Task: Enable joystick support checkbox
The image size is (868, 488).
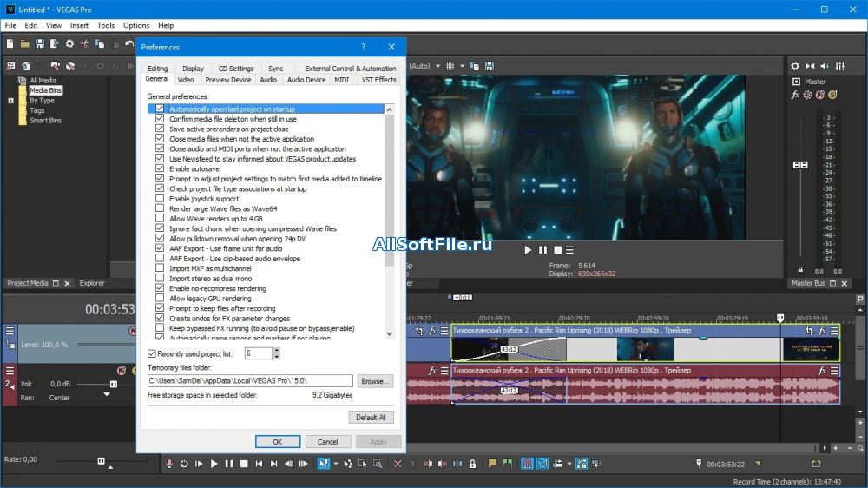Action: click(x=160, y=198)
